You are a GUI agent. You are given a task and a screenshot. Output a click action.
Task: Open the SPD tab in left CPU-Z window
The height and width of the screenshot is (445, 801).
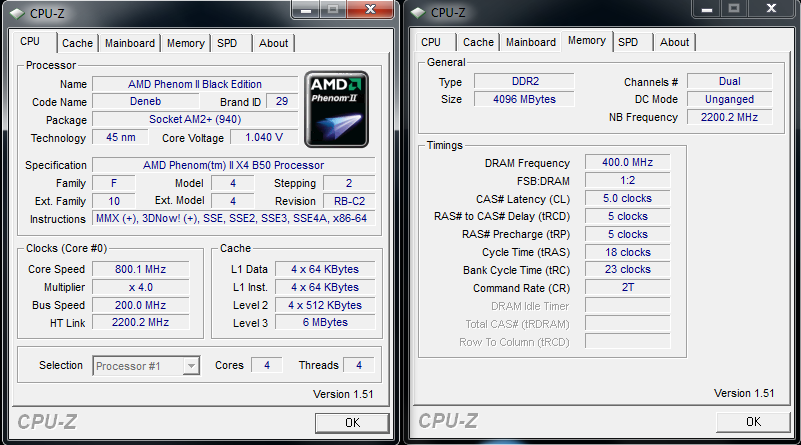(x=227, y=43)
